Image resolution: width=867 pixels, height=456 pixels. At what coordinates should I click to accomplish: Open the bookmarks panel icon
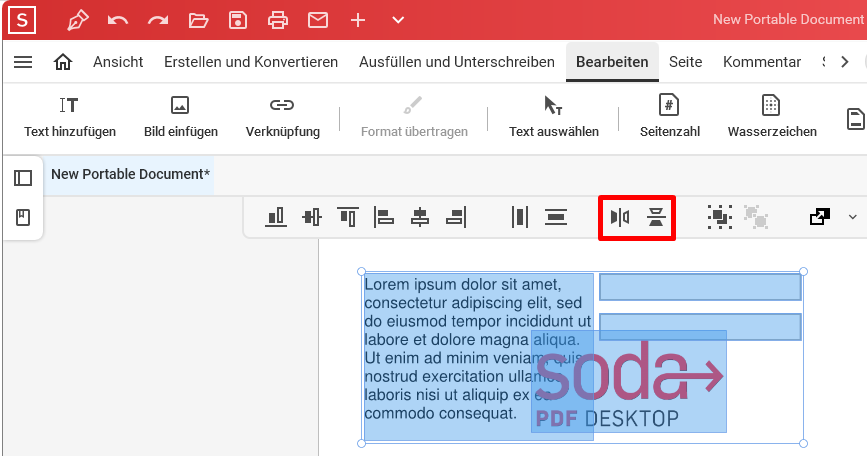(x=23, y=217)
